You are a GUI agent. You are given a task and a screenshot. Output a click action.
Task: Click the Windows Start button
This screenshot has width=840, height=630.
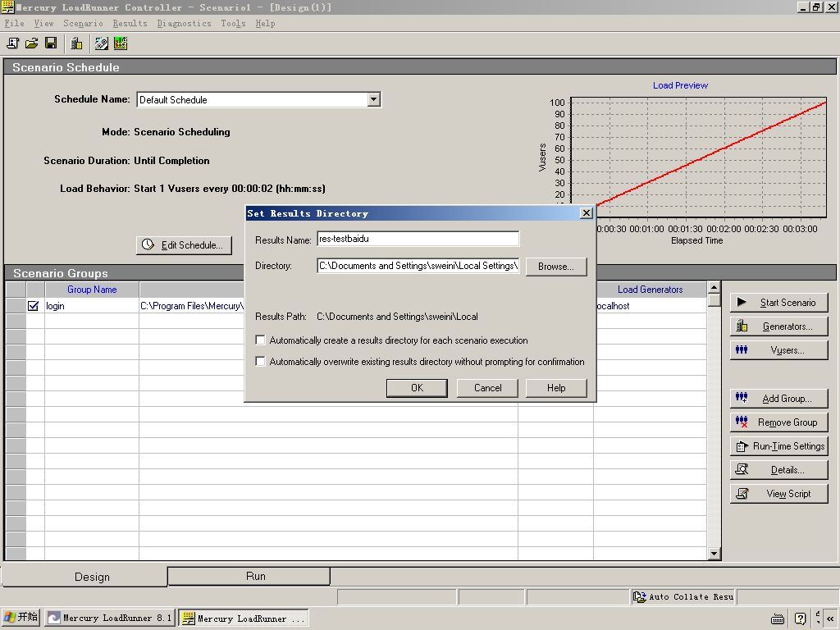pos(21,618)
